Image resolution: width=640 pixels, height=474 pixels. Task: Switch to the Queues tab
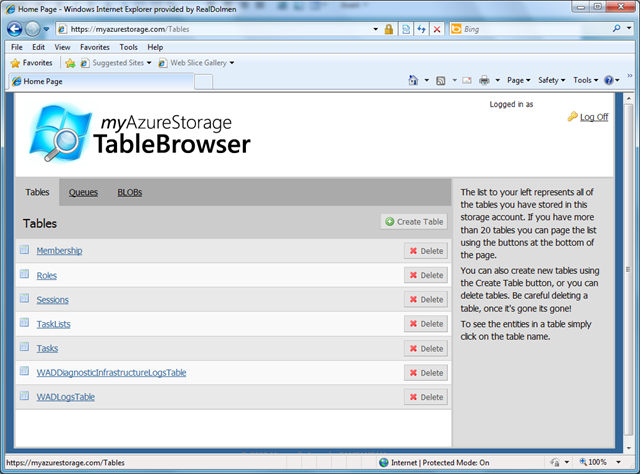pos(83,192)
